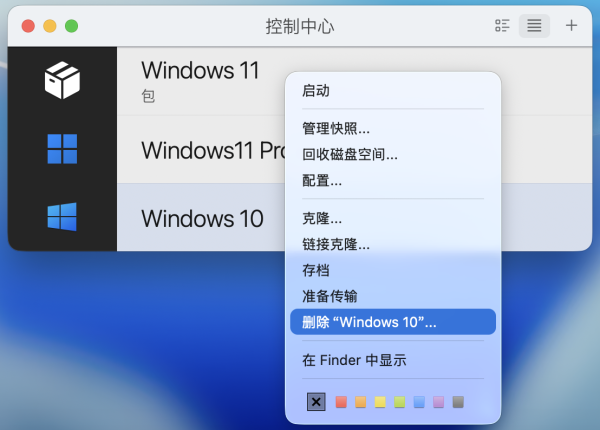Select the Windows 11 virtual machine row
Image resolution: width=600 pixels, height=430 pixels.
coord(200,81)
